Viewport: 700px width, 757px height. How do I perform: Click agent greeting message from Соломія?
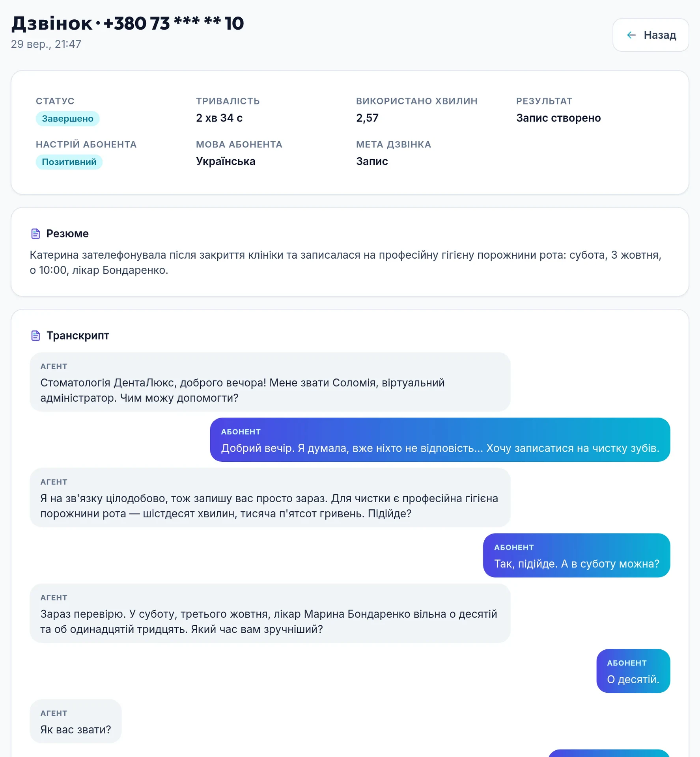pos(270,382)
